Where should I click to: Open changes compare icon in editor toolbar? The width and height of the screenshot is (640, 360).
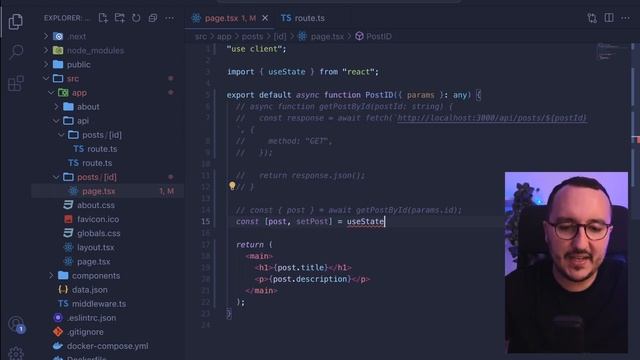point(592,18)
